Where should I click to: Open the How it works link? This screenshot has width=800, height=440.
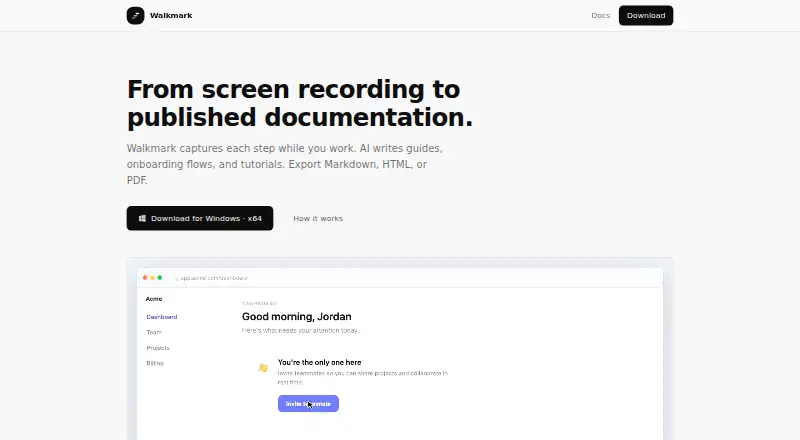point(318,218)
